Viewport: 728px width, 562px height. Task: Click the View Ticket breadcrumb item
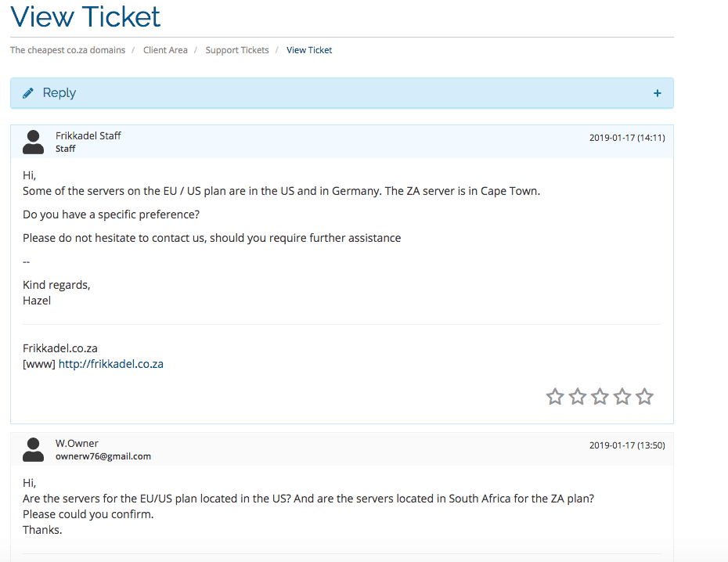click(x=309, y=50)
